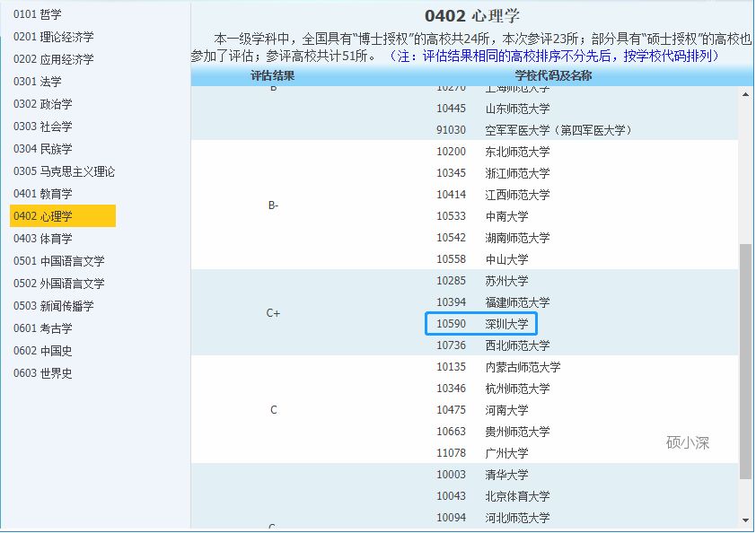The image size is (756, 533).
Task: Click the 学校代码及名称 column header
Action: click(x=553, y=75)
